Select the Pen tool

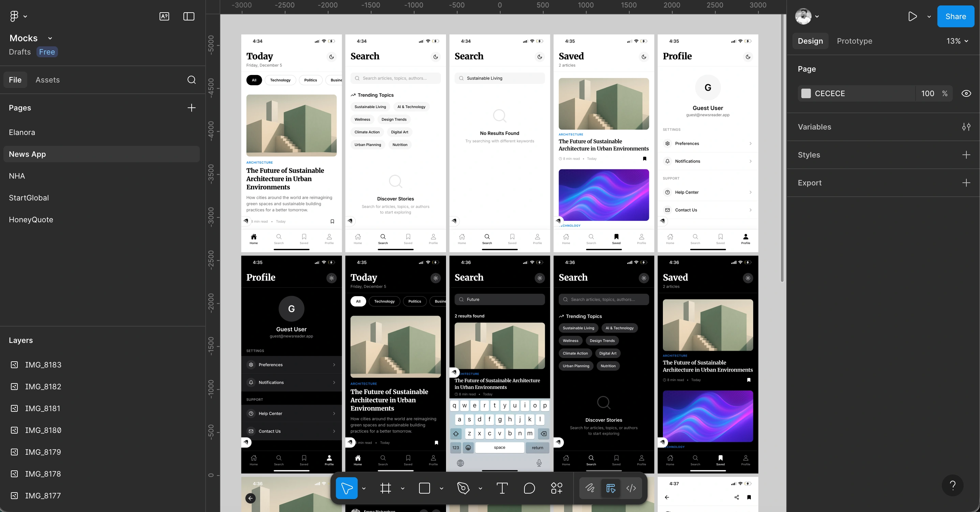point(463,488)
